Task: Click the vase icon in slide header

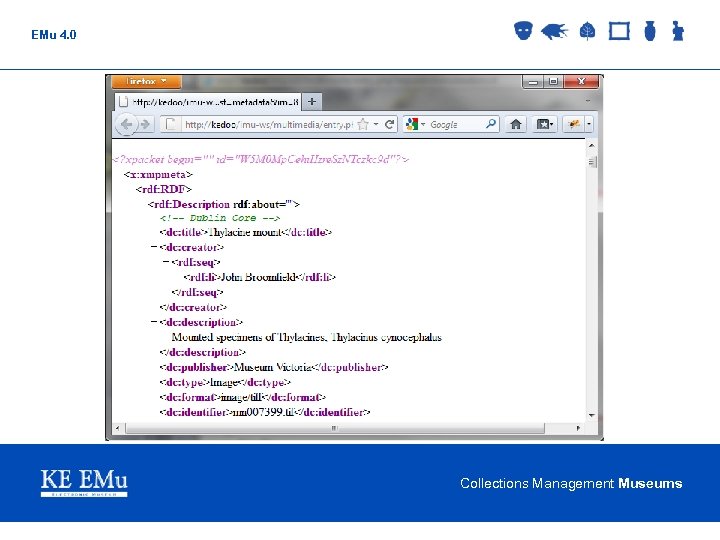Action: click(650, 31)
